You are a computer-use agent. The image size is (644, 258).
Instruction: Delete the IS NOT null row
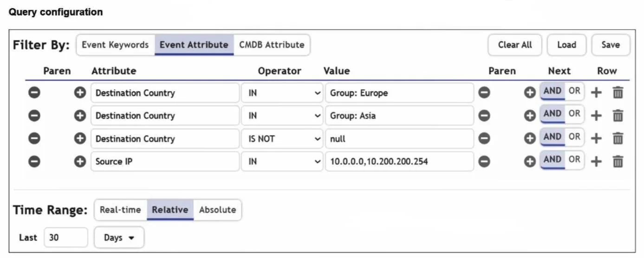(x=618, y=139)
